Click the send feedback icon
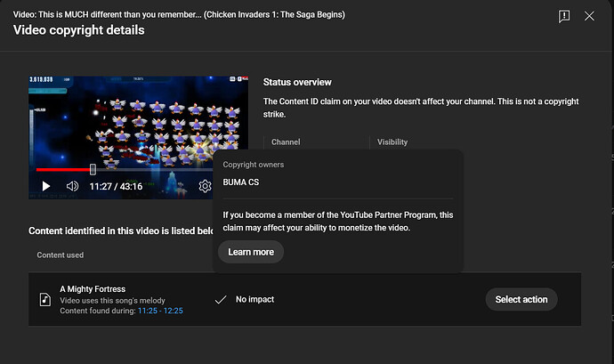This screenshot has width=614, height=364. coord(564,17)
